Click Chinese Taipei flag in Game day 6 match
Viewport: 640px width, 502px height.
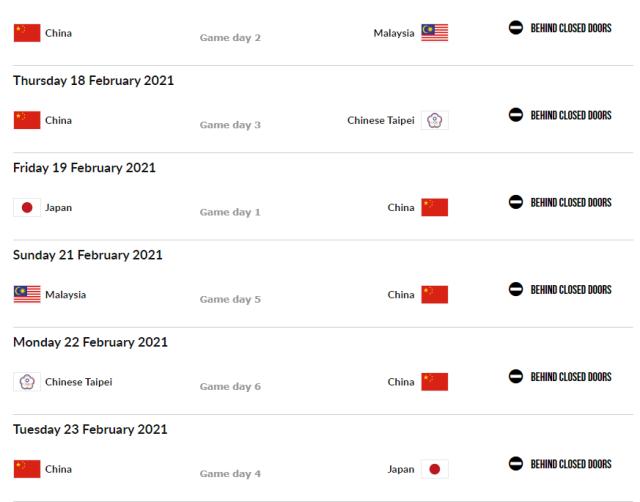pyautogui.click(x=26, y=381)
